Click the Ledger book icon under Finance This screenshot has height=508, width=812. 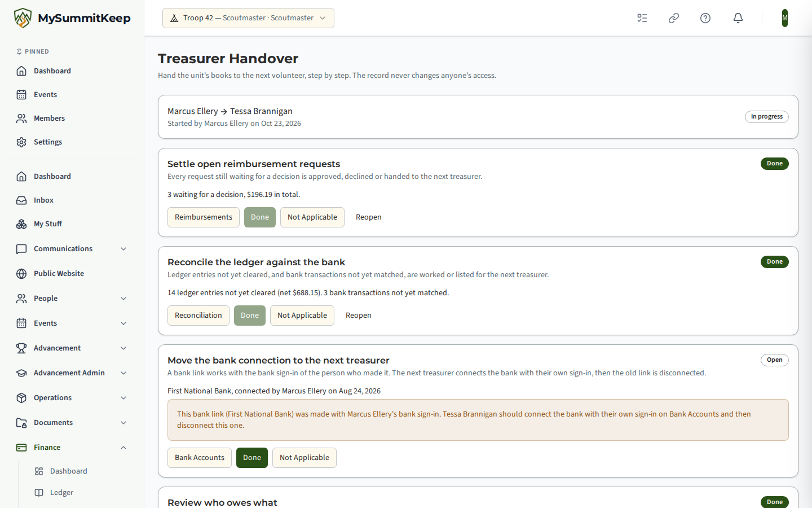(39, 493)
